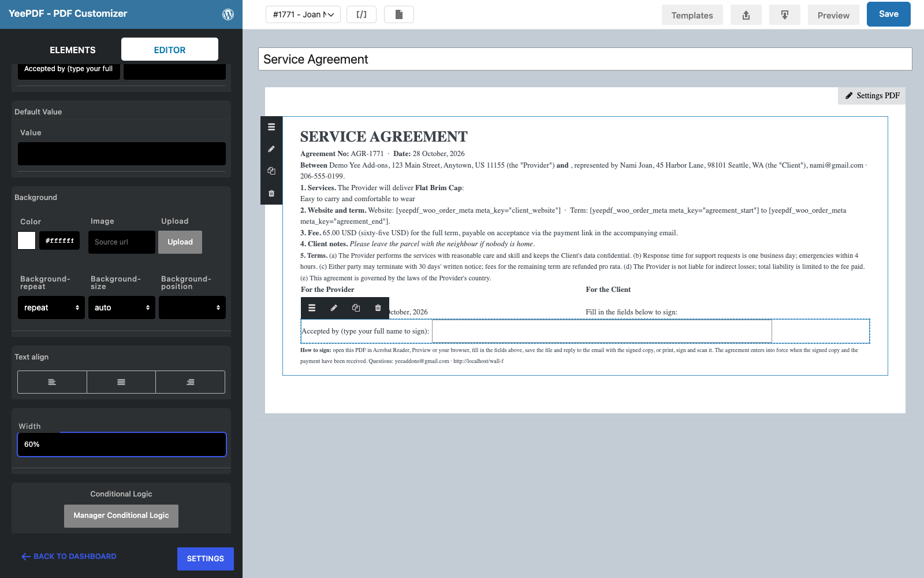Click selected row's drag handle icon

pos(312,308)
